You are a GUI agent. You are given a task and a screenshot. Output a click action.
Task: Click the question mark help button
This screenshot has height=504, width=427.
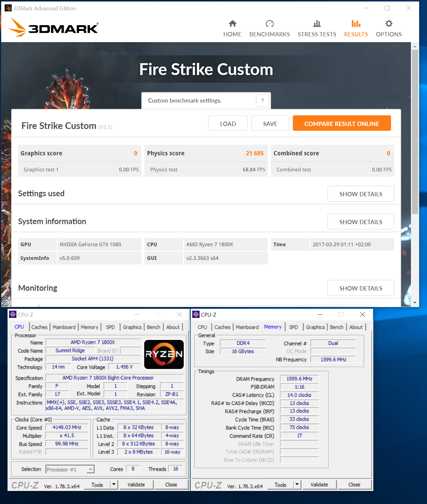tap(263, 101)
